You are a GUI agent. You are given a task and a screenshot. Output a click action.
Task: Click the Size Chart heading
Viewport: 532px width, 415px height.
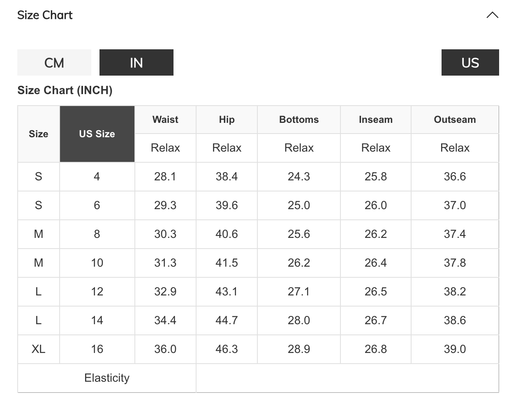pos(45,15)
